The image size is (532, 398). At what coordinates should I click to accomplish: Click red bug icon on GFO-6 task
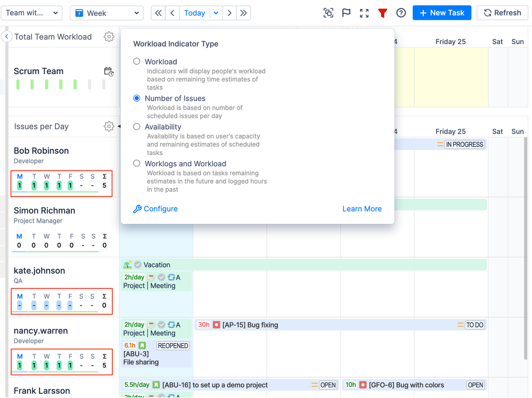[363, 385]
